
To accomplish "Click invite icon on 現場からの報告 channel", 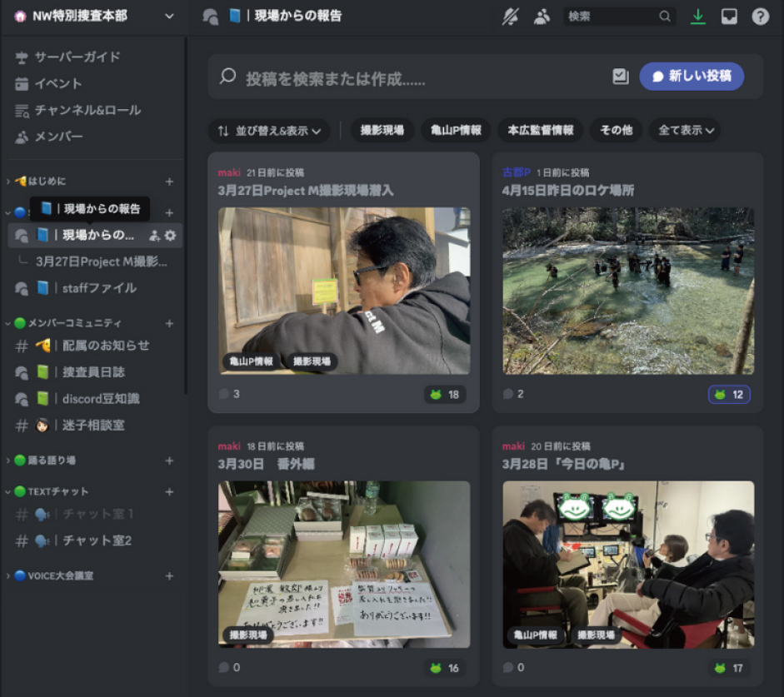I will tap(154, 236).
